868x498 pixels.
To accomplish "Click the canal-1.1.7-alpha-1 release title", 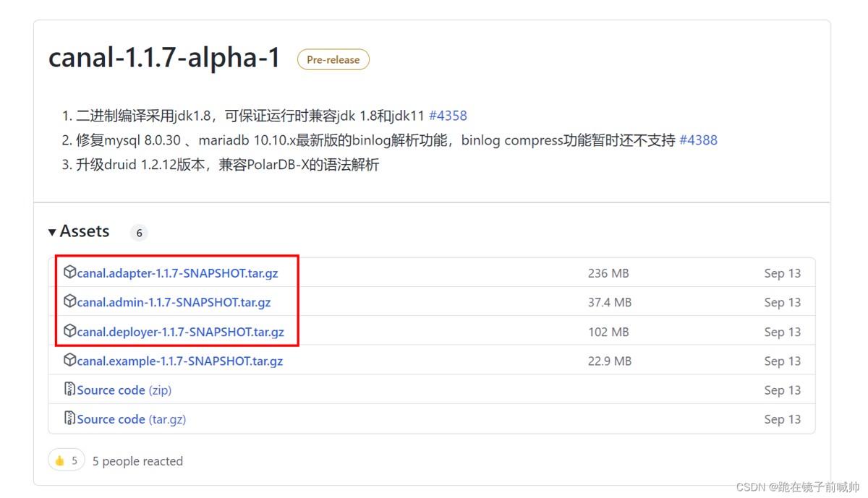I will (164, 58).
